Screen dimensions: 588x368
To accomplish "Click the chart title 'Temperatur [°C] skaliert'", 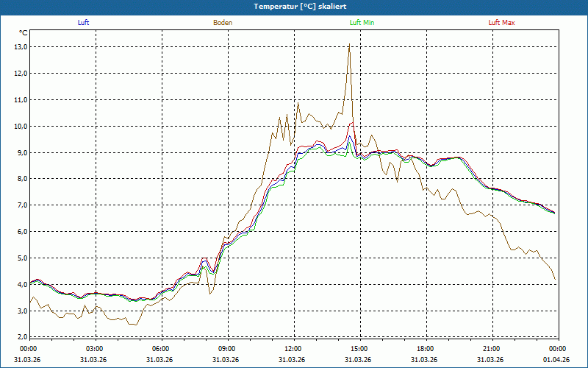I will tap(294, 6).
